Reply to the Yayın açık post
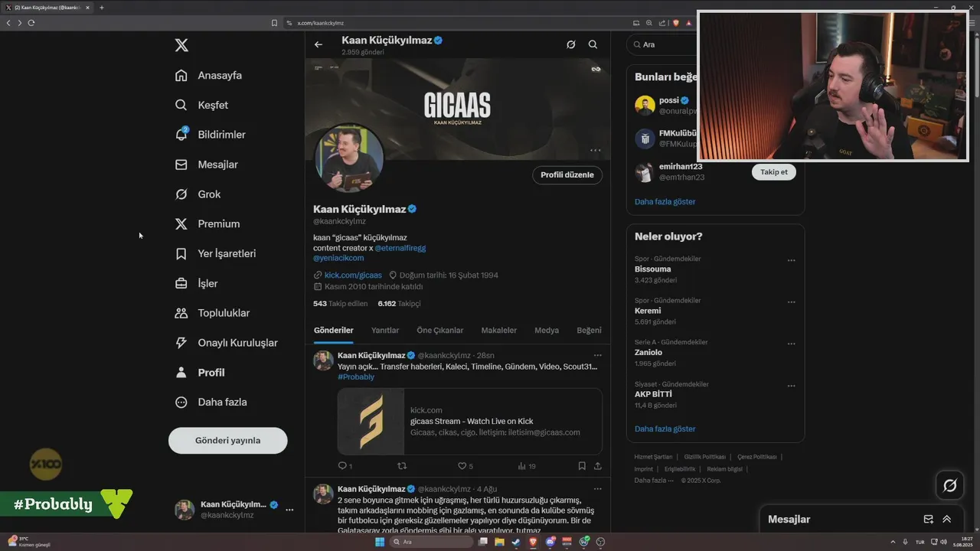This screenshot has width=980, height=551. [345, 466]
